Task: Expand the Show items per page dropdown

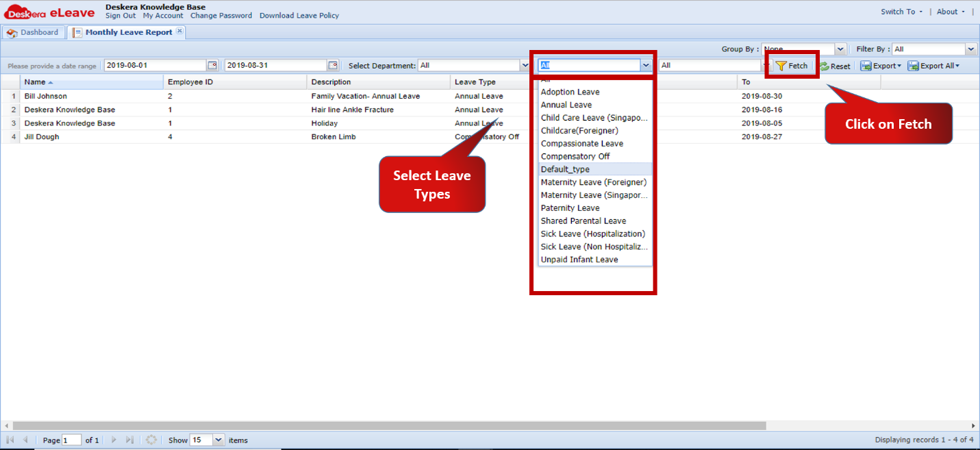Action: pyautogui.click(x=218, y=440)
